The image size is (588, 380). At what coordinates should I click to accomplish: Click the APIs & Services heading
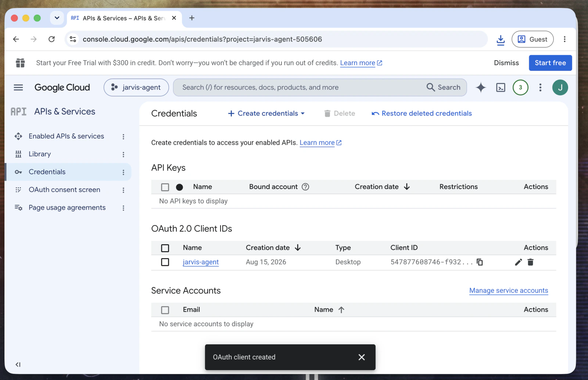(65, 112)
